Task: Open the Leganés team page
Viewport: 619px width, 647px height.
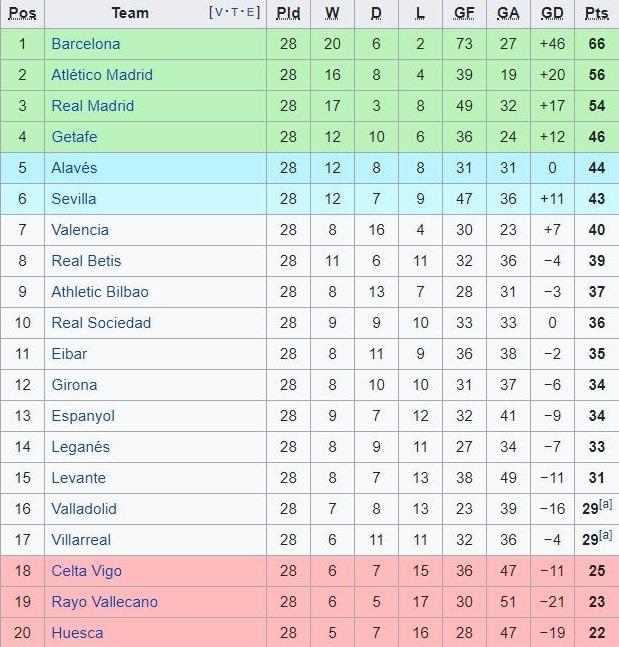Action: 80,447
